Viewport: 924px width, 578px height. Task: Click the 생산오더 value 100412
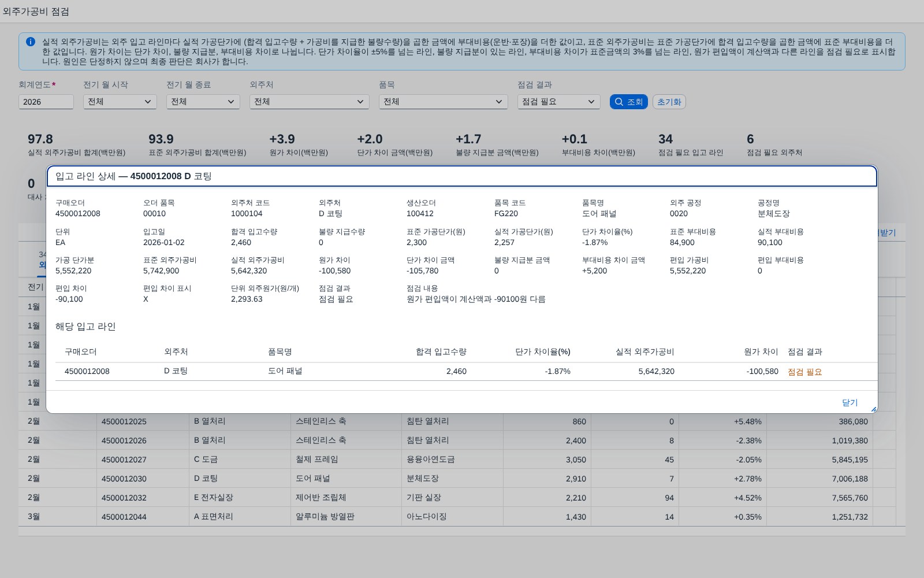point(420,214)
